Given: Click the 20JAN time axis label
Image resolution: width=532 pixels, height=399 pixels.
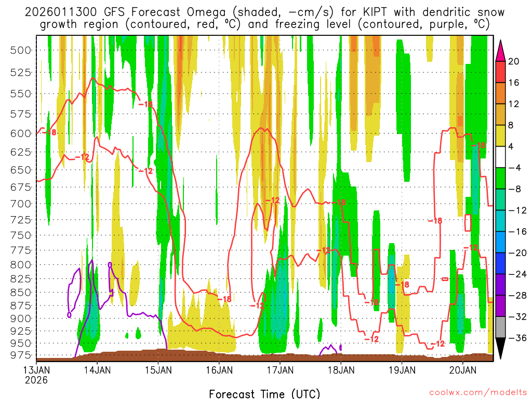Looking at the screenshot, I should 463,370.
